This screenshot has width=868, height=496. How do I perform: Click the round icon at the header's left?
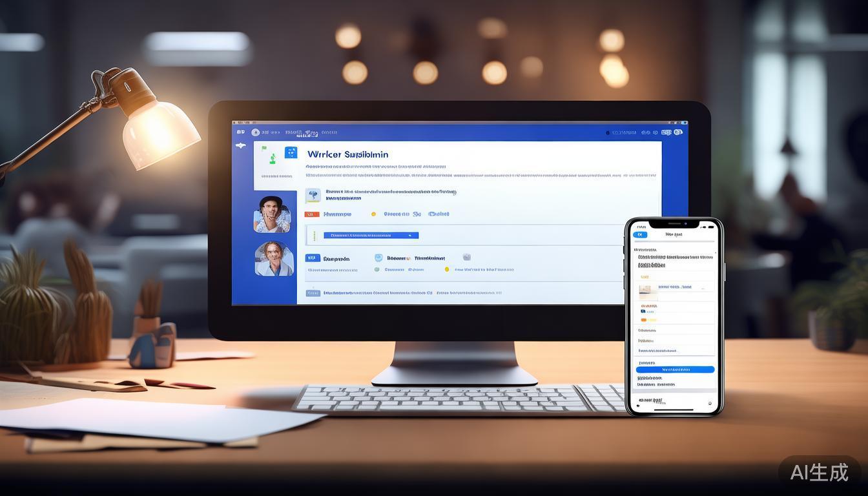256,132
